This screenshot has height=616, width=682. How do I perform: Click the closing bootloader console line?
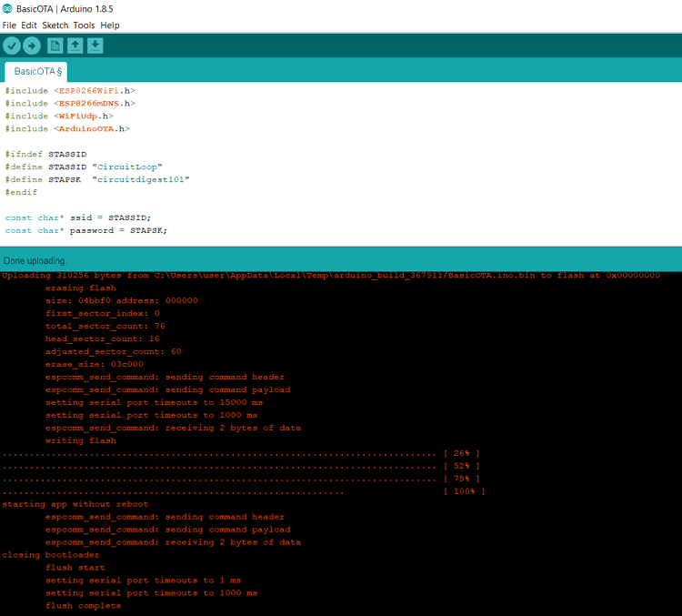[x=51, y=555]
